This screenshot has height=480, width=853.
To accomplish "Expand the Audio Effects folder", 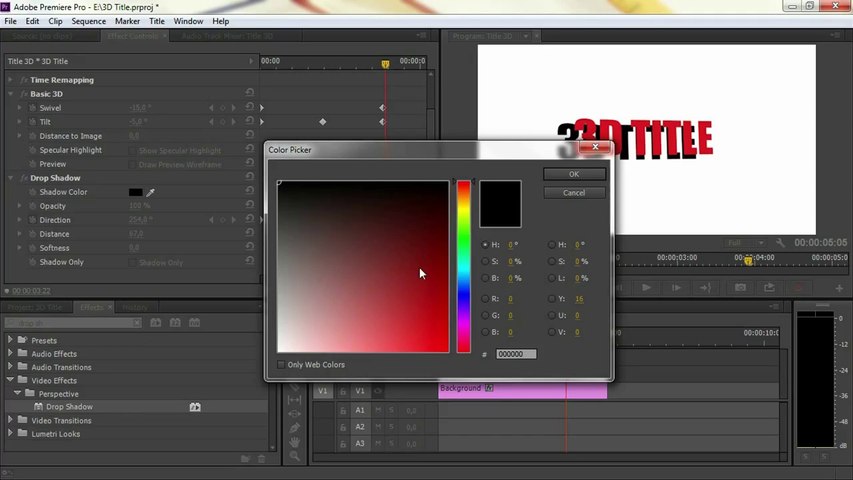I will click(10, 353).
